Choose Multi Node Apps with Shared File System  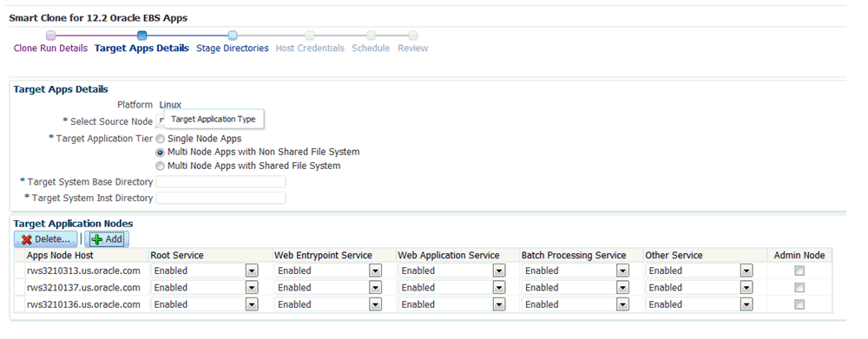161,166
